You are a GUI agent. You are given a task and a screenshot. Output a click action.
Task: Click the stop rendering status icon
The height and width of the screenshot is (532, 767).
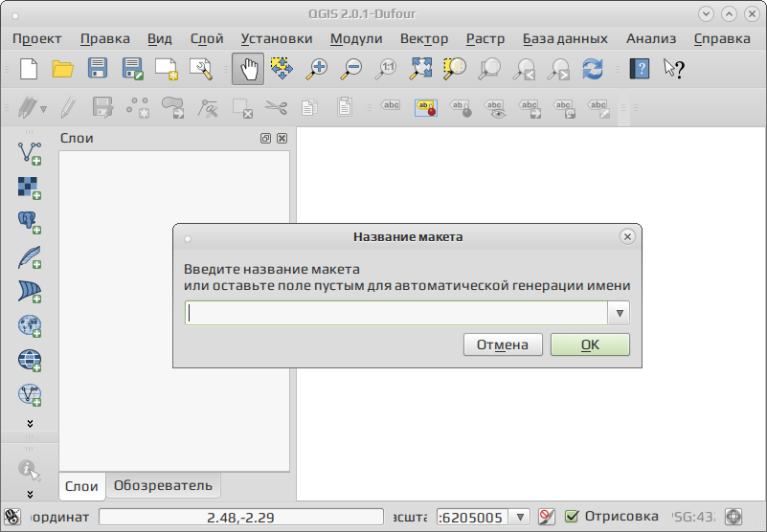[547, 517]
